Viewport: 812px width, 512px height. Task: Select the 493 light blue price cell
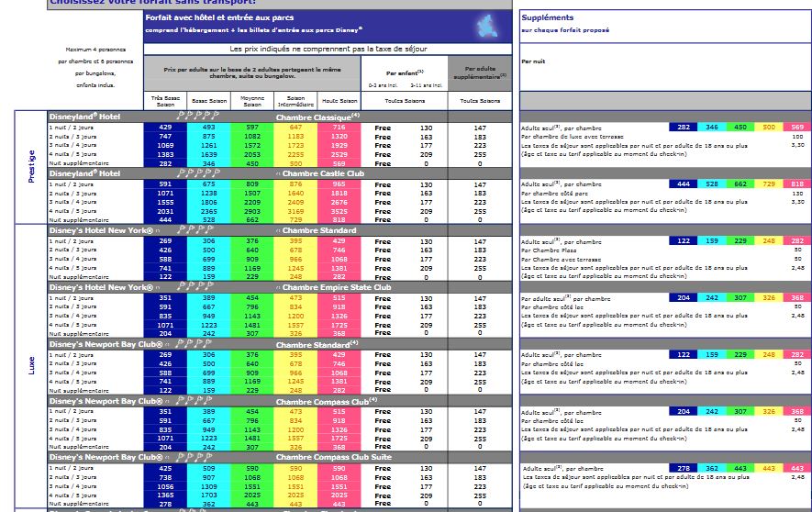(x=208, y=128)
